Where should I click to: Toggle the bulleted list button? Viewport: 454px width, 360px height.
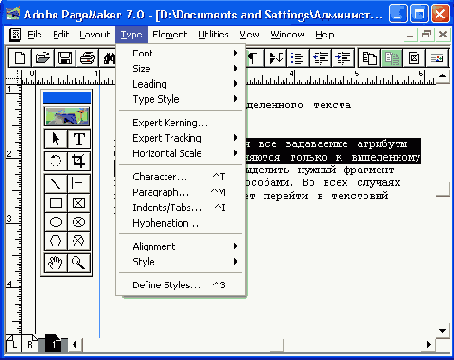(297, 58)
